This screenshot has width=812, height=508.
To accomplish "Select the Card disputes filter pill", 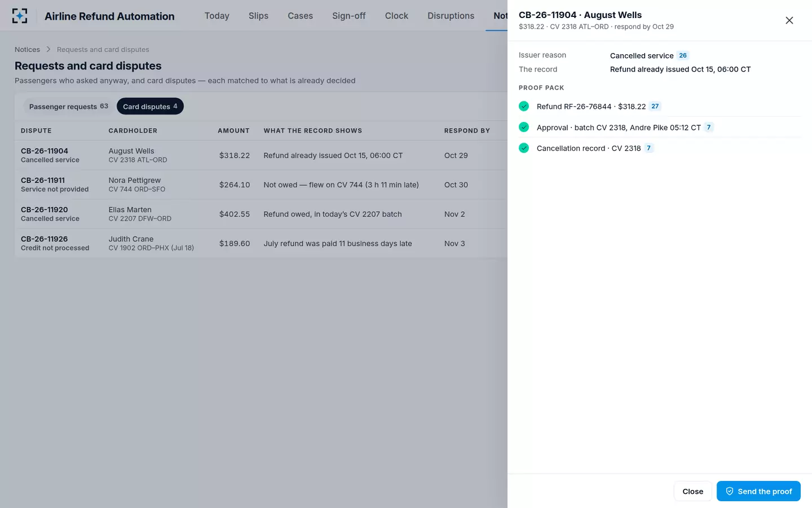I will click(150, 106).
